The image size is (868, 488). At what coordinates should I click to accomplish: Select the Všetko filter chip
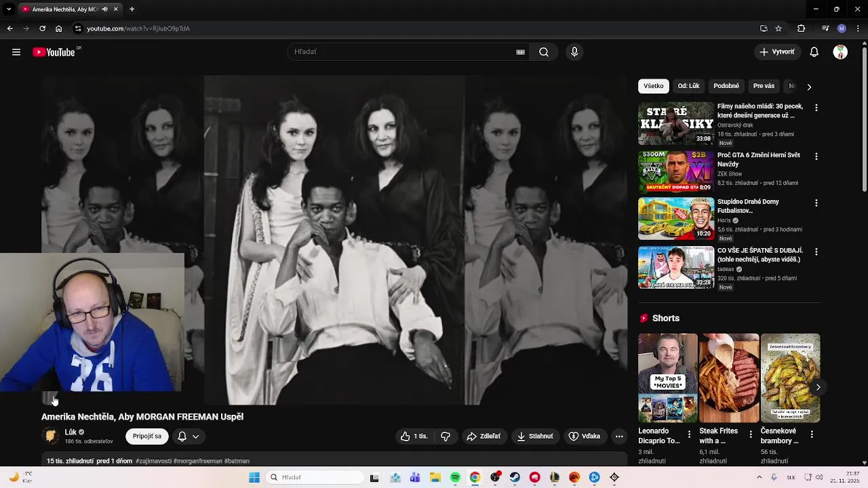tap(654, 86)
